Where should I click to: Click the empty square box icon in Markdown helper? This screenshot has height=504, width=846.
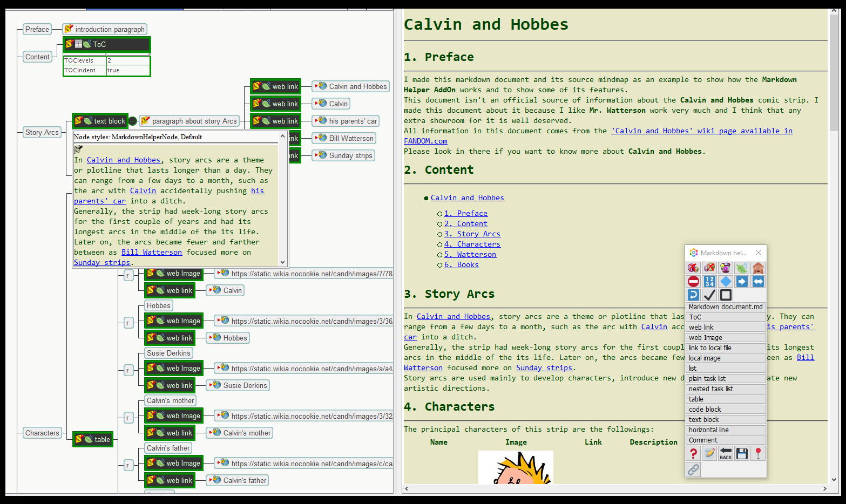click(726, 295)
